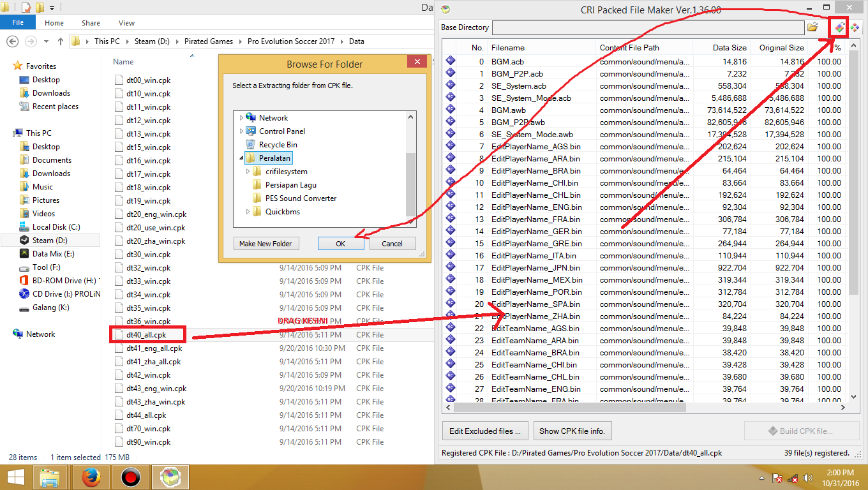Open the recent locations dropdown beside Forward

47,41
